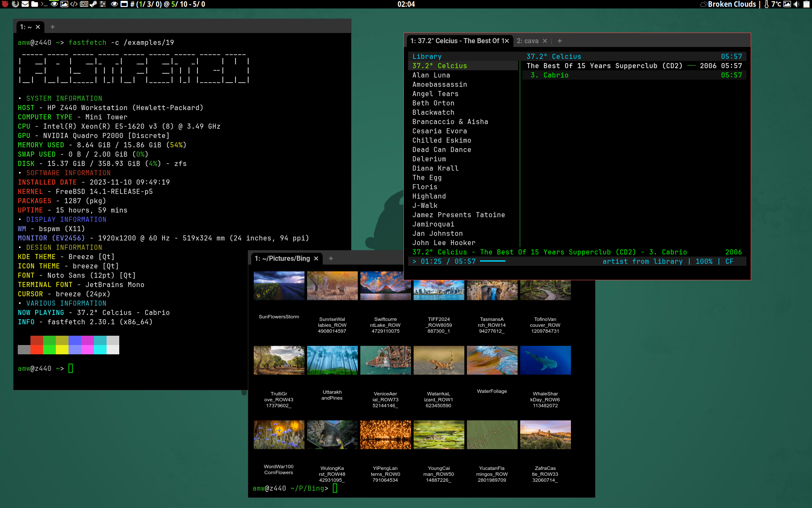Click the wallpaper picture icon near volume
812x508 pixels.
787,4
